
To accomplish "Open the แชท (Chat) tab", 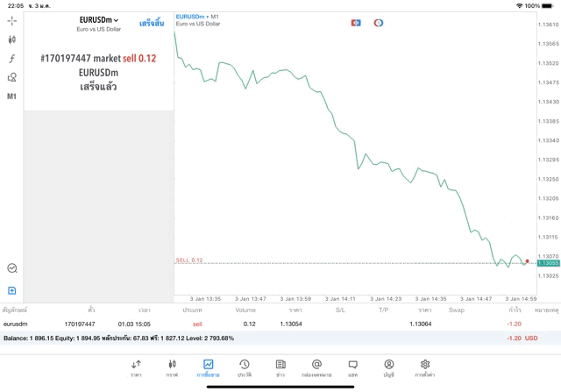I will click(352, 367).
